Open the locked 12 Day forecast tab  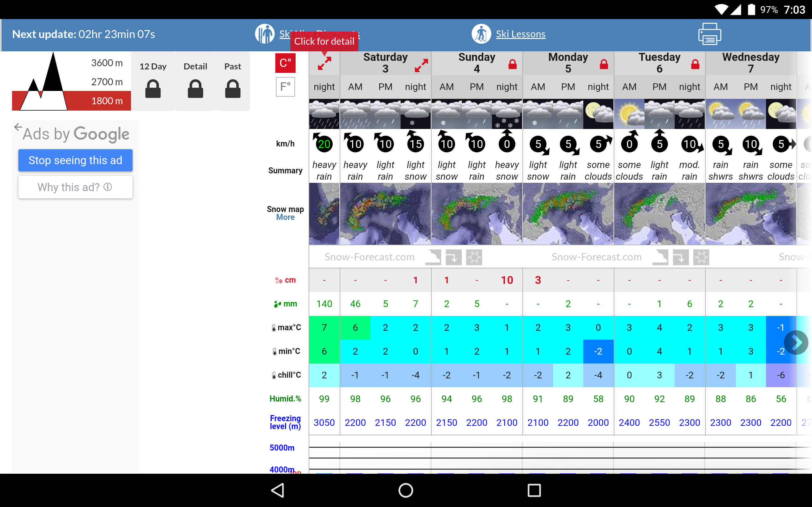pyautogui.click(x=153, y=81)
